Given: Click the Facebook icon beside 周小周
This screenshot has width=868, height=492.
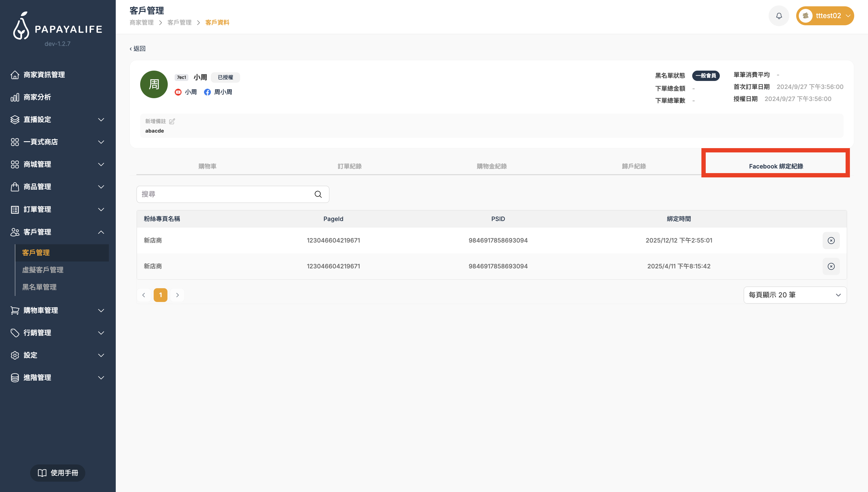Looking at the screenshot, I should [x=207, y=92].
